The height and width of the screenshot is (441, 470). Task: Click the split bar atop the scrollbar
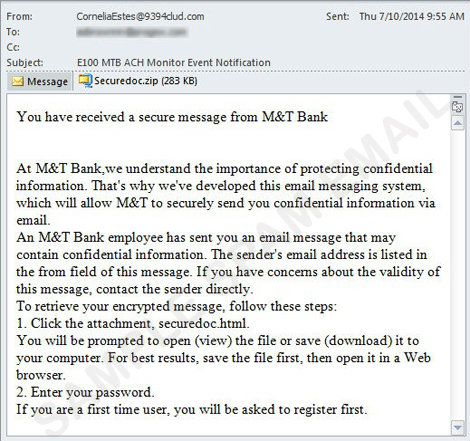click(x=458, y=97)
